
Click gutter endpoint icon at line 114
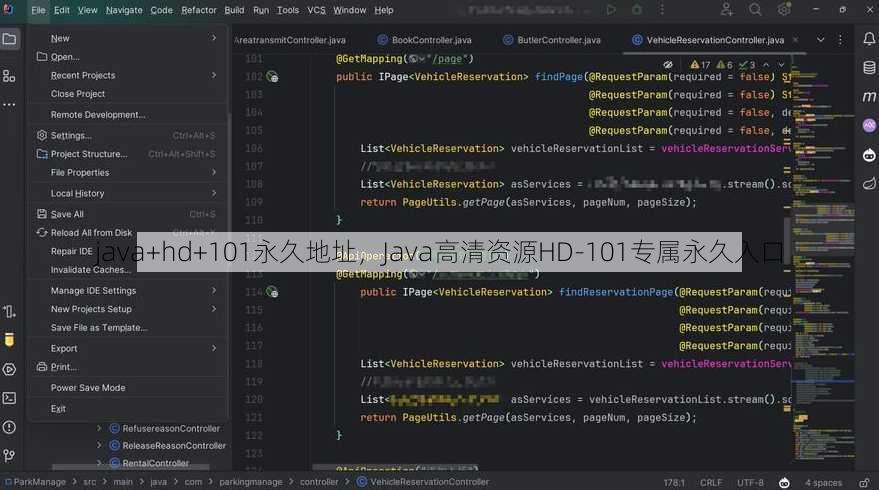click(272, 292)
